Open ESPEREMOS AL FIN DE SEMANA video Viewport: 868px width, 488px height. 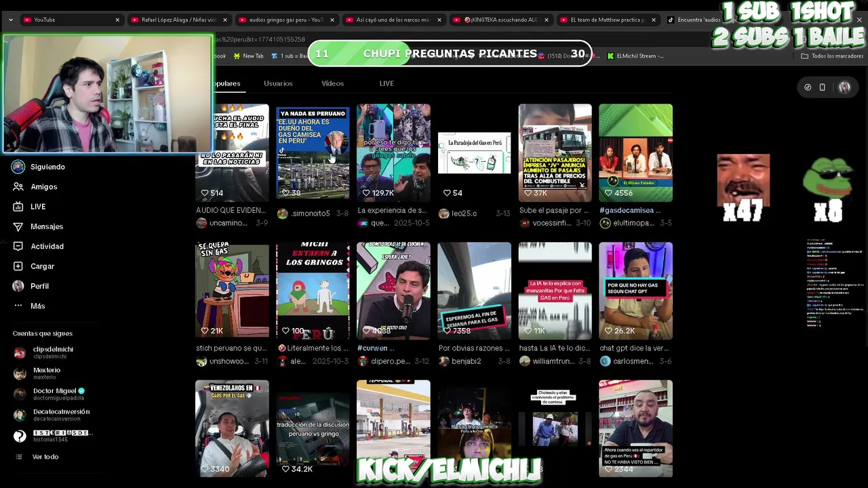pos(474,291)
